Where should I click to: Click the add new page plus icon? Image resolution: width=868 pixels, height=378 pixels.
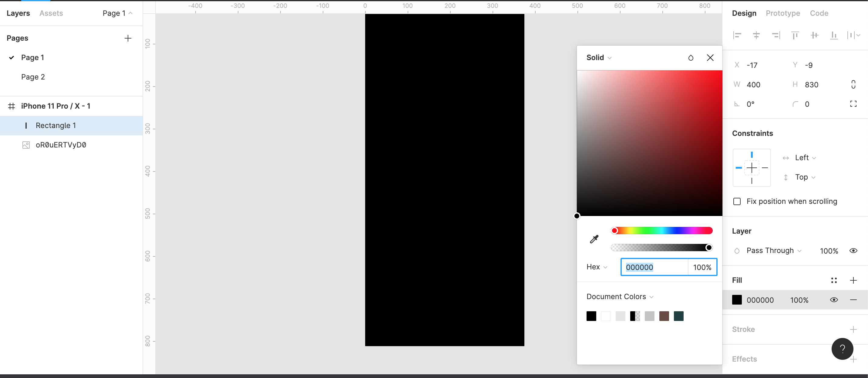(128, 38)
